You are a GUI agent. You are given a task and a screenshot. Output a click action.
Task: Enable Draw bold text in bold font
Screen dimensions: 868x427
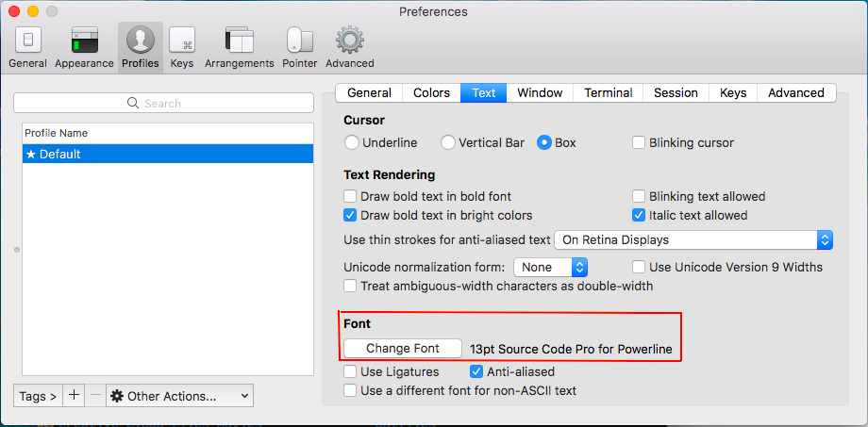[x=350, y=196]
